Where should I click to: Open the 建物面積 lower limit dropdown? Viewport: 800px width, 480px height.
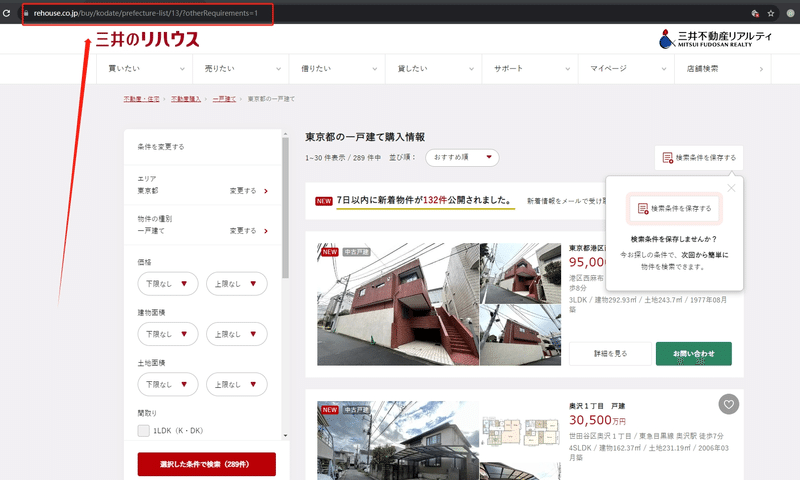pos(167,334)
